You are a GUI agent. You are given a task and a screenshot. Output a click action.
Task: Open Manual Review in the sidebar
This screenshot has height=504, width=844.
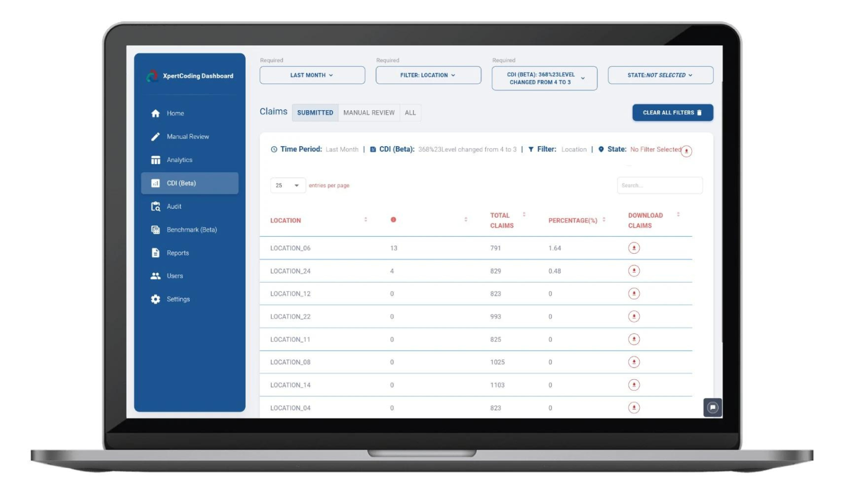(190, 137)
